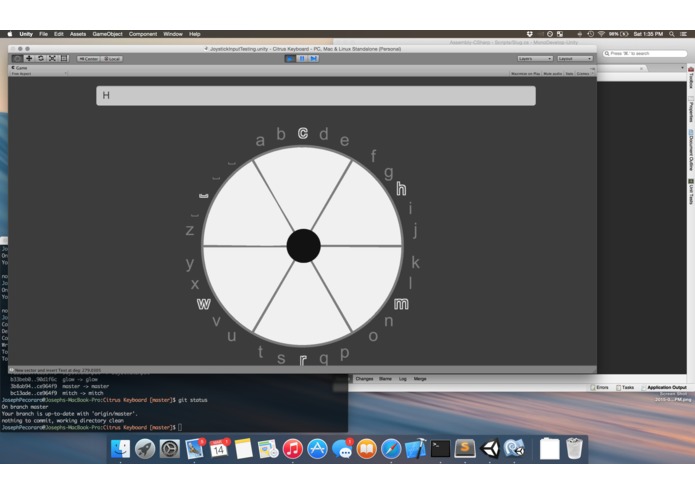Click the MonoDevelop search field
The height and width of the screenshot is (494, 695).
[x=645, y=53]
